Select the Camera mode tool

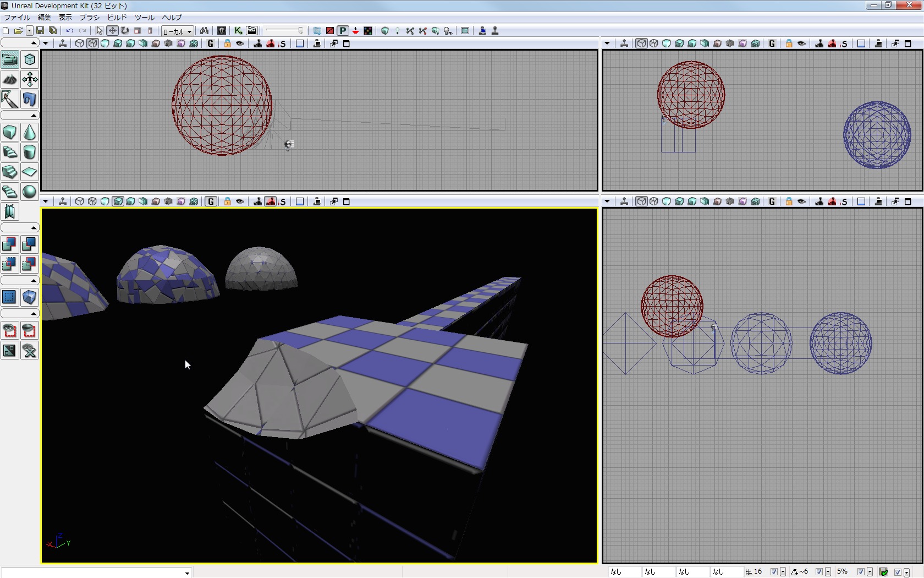(10, 59)
